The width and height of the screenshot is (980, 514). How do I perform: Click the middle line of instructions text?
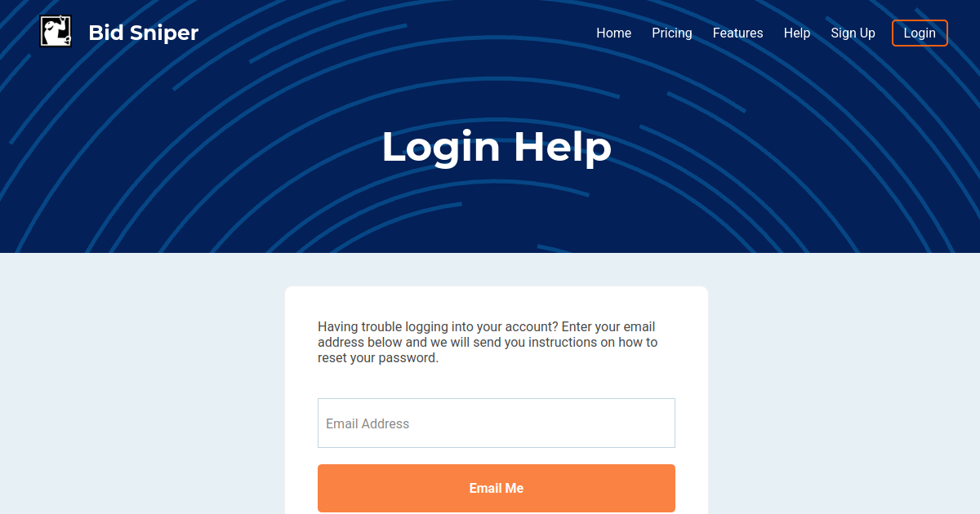[x=488, y=342]
